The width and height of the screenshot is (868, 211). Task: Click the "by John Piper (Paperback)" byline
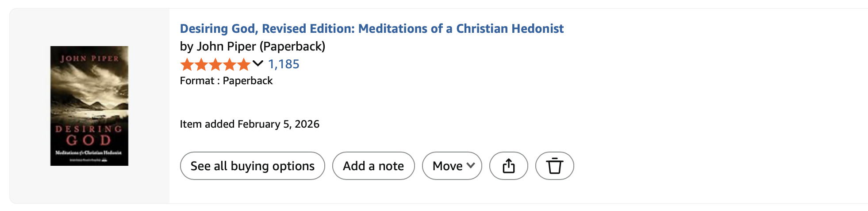252,46
